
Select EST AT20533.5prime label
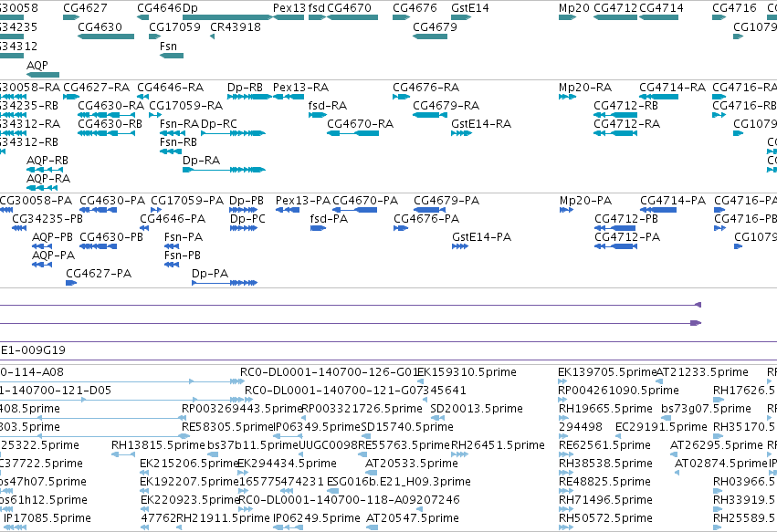[411, 464]
